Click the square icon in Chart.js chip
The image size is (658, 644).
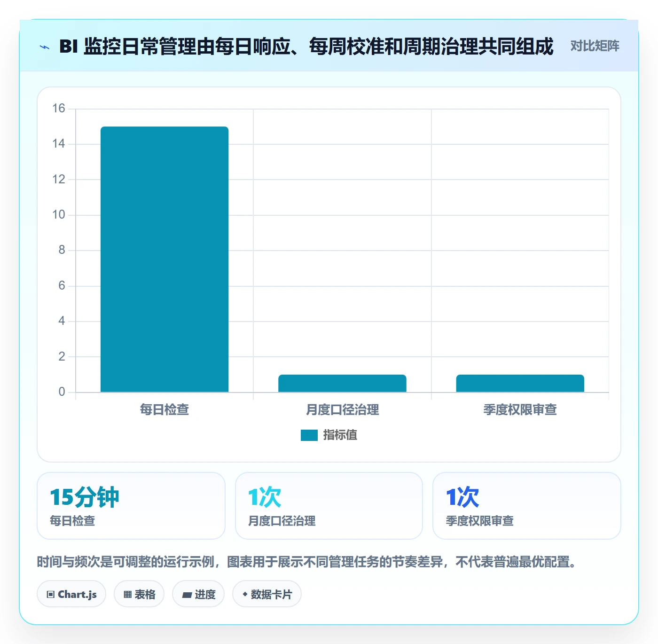coord(51,595)
